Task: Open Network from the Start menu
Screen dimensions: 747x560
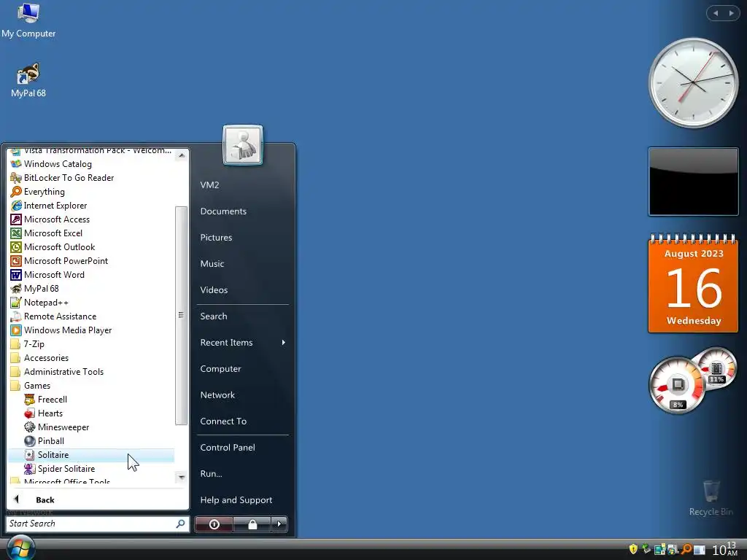Action: tap(217, 394)
